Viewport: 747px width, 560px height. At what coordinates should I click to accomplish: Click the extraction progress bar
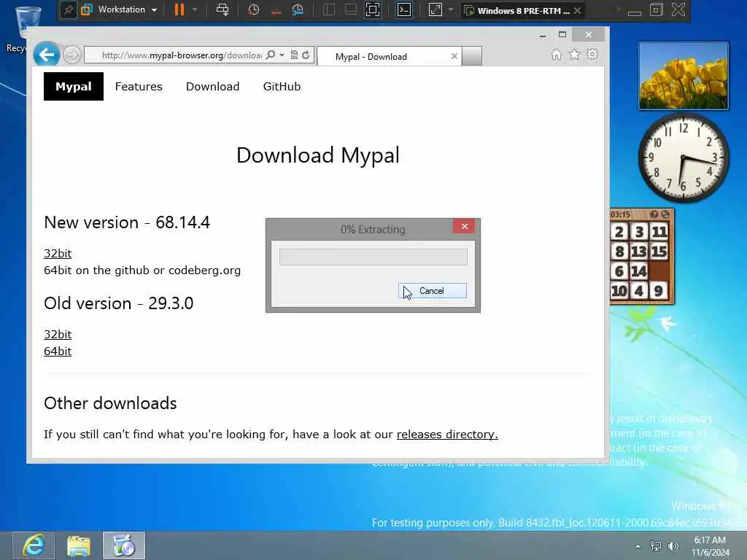pos(373,257)
